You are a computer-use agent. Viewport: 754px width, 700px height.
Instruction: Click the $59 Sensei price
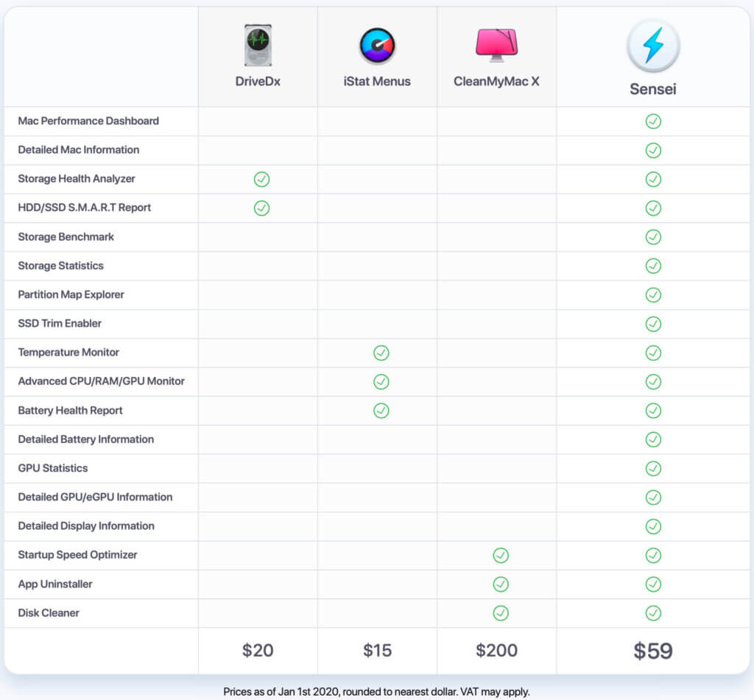652,651
